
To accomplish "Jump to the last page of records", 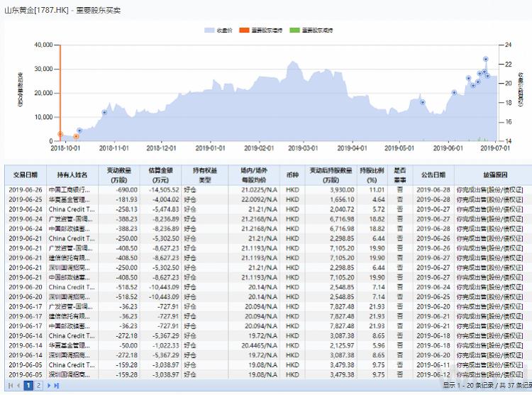I will click(x=56, y=386).
